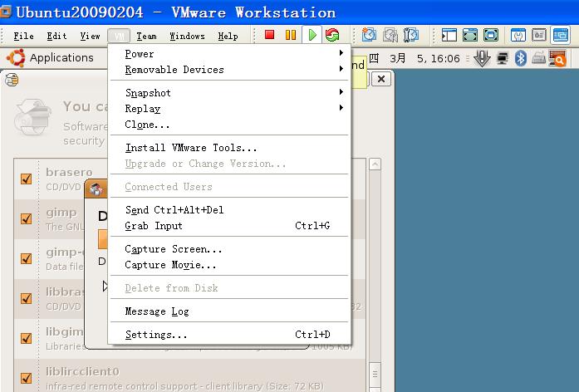
Task: Click the Revert to Snapshot toolbar icon
Action: 390,35
